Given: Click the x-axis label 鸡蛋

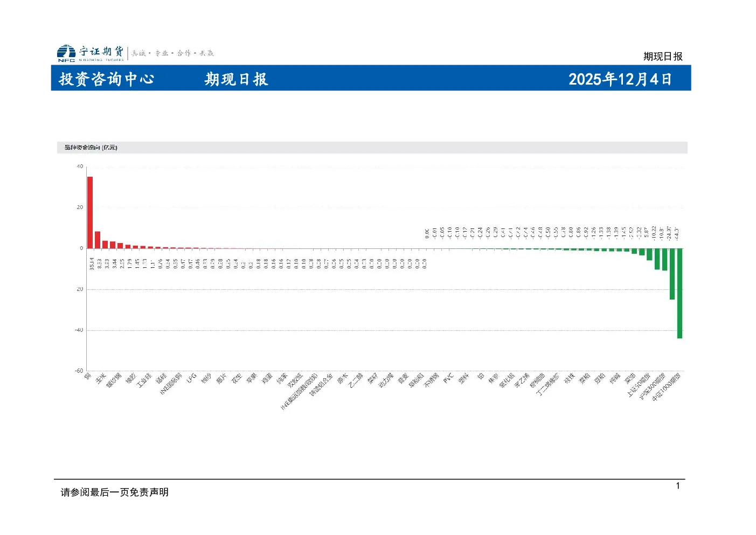Looking at the screenshot, I should (x=267, y=378).
